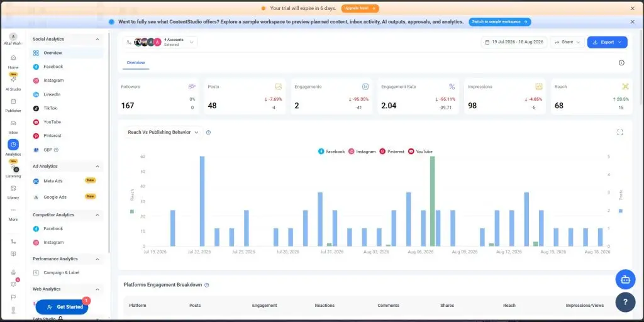Click the Facebook icon under Social Analytics
Image resolution: width=644 pixels, height=322 pixels.
tap(36, 67)
